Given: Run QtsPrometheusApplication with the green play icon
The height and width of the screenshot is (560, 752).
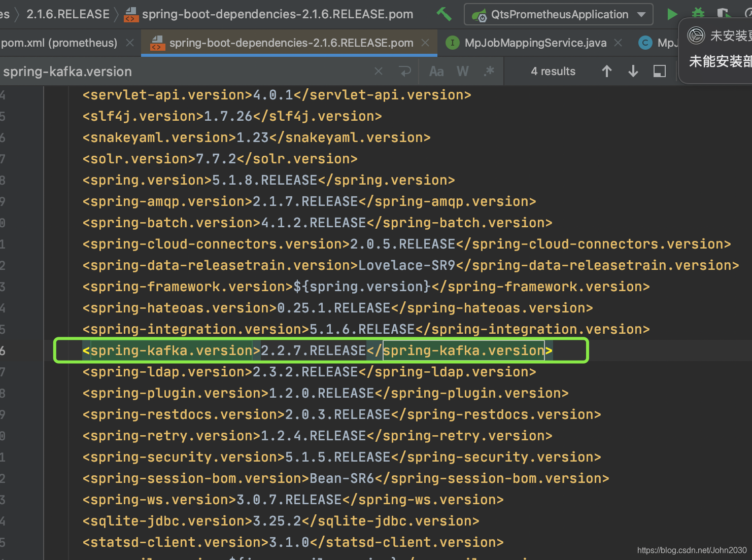Looking at the screenshot, I should click(x=672, y=14).
